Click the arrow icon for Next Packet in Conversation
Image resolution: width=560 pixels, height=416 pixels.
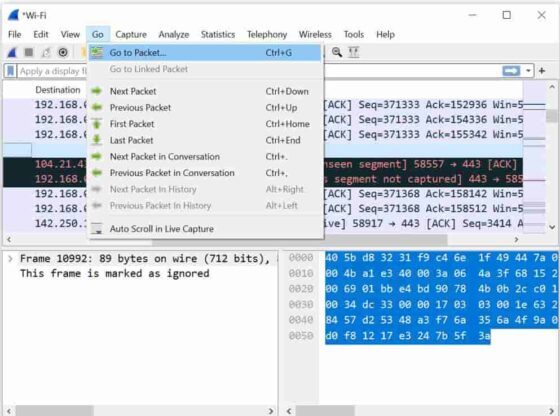[97, 156]
